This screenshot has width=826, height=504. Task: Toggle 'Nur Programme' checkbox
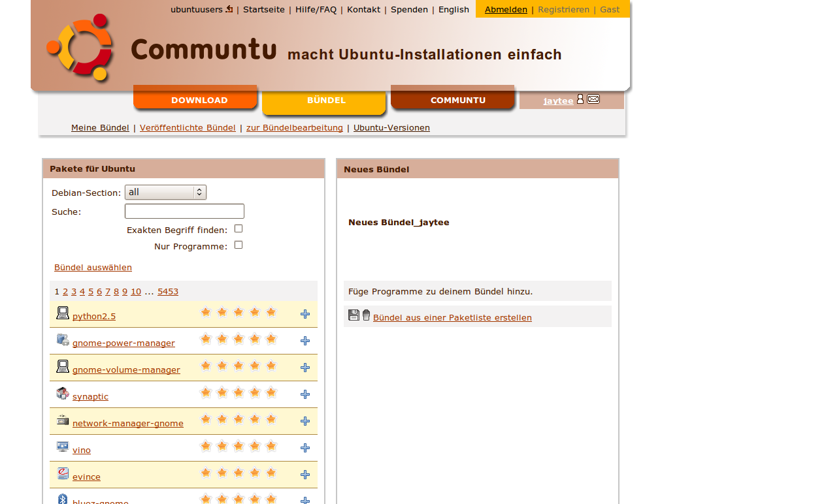pyautogui.click(x=239, y=245)
